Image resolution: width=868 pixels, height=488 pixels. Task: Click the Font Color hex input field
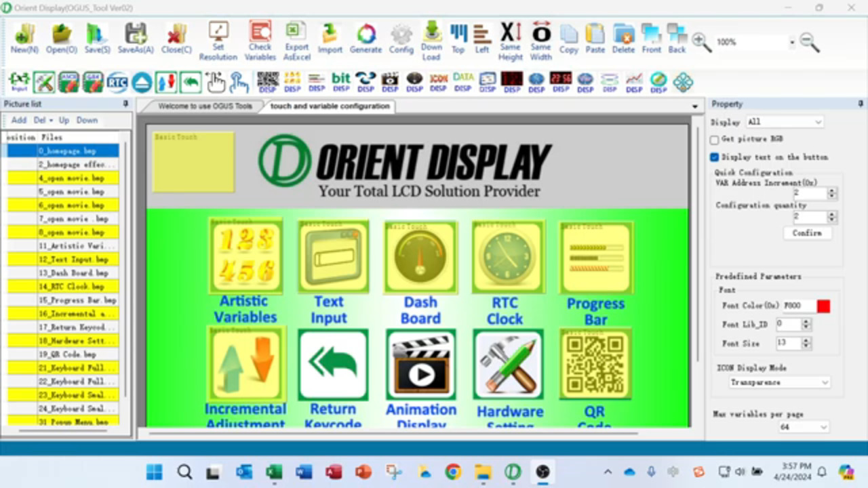pos(798,306)
